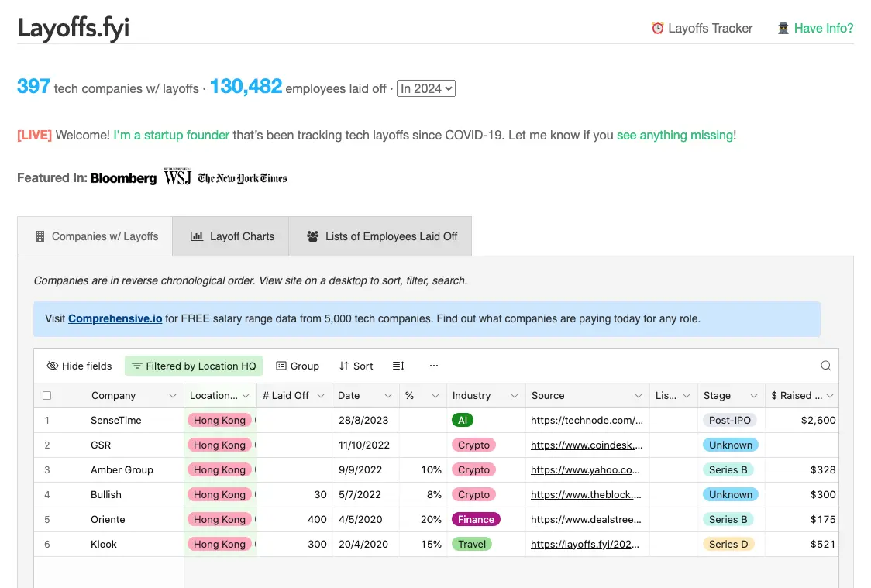
Task: Expand the Date column header menu
Action: (x=387, y=395)
